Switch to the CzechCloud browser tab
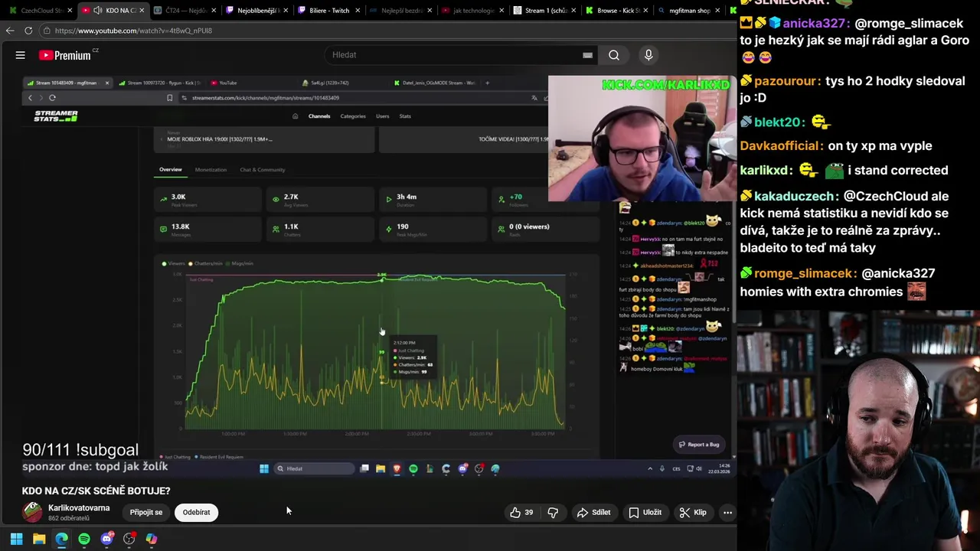The image size is (980, 551). tap(41, 11)
